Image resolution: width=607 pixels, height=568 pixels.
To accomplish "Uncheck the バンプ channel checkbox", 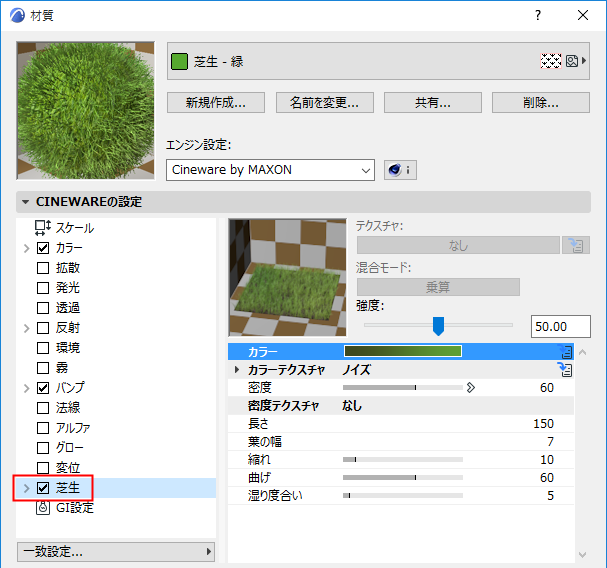I will (43, 388).
